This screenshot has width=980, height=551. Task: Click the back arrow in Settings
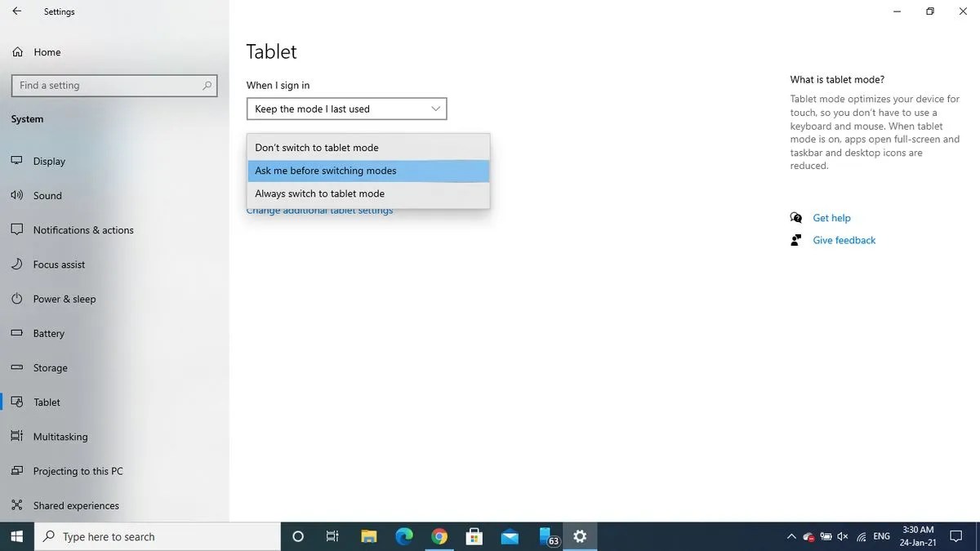pyautogui.click(x=16, y=11)
